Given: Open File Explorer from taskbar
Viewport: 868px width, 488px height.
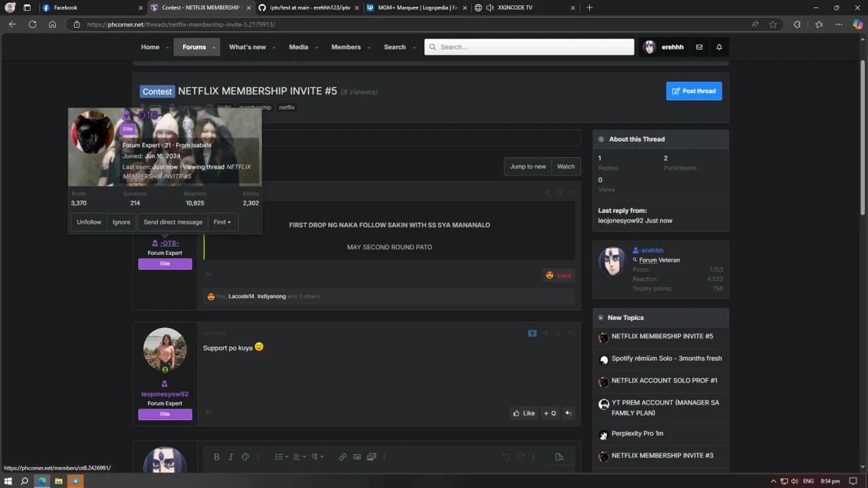Looking at the screenshot, I should (59, 481).
